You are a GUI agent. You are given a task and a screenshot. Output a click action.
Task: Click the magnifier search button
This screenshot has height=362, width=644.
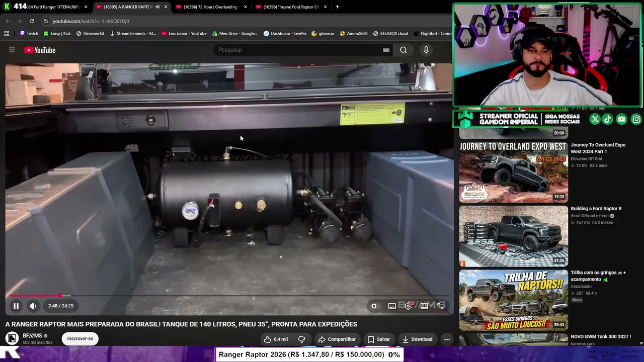(x=404, y=50)
